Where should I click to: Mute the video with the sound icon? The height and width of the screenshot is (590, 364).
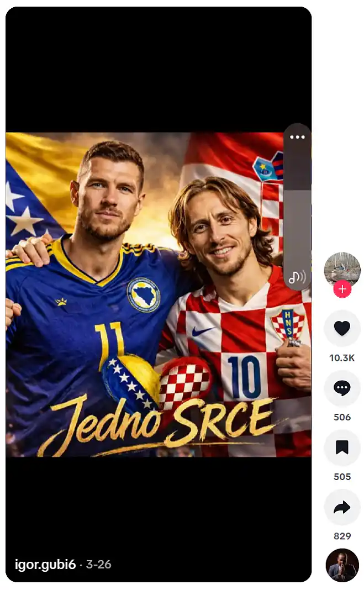[x=297, y=278]
